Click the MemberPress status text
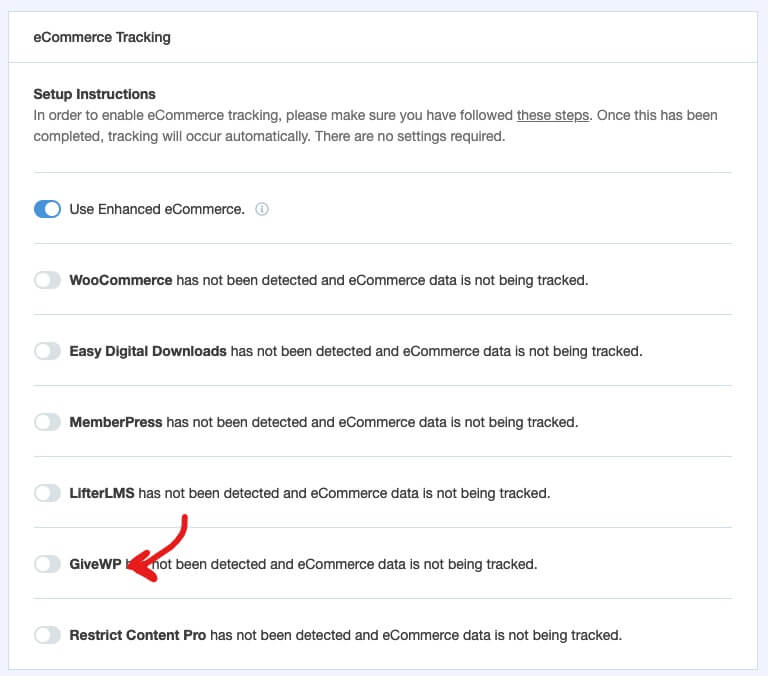 point(324,422)
